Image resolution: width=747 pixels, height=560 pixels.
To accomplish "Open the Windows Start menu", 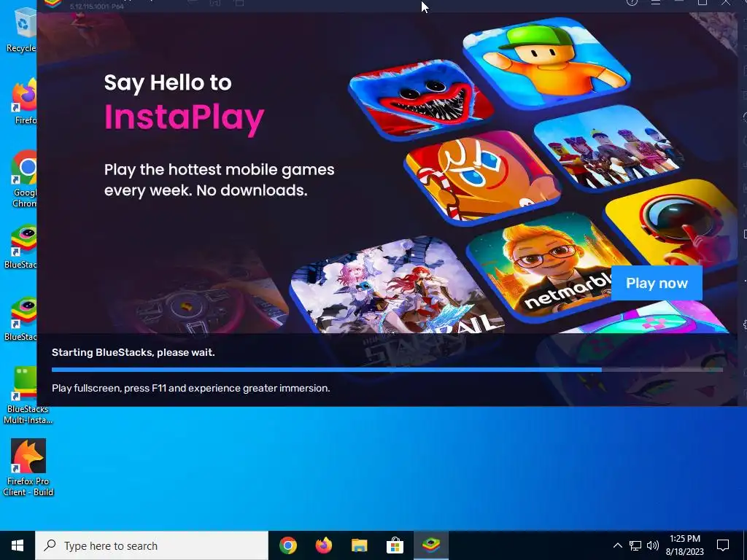I will click(x=18, y=545).
